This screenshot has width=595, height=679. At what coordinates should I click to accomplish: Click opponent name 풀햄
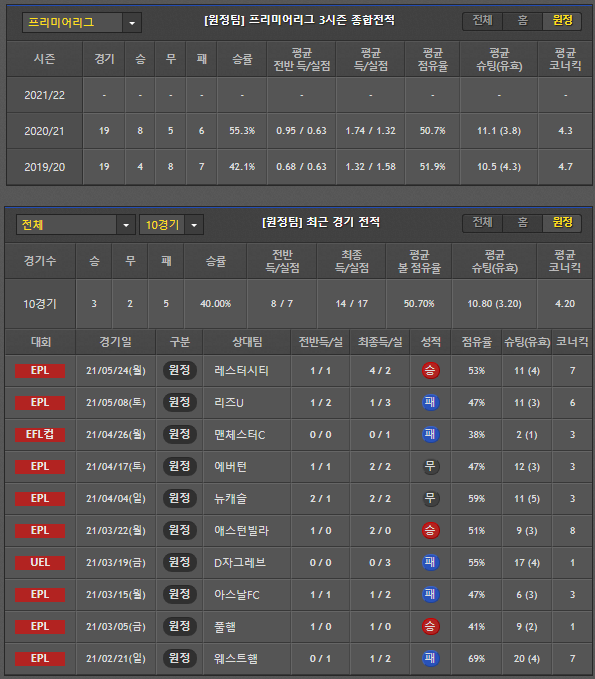tap(225, 627)
